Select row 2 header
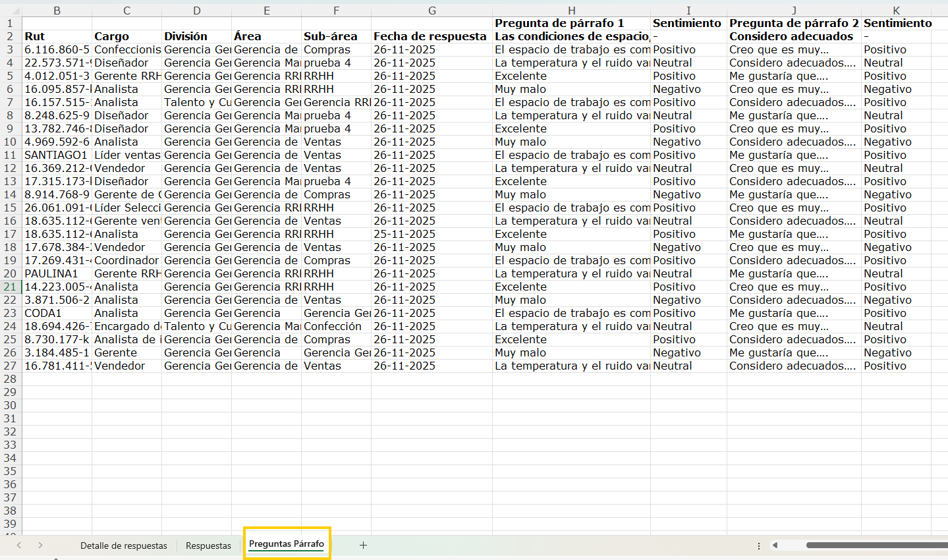The image size is (948, 560). click(x=11, y=36)
